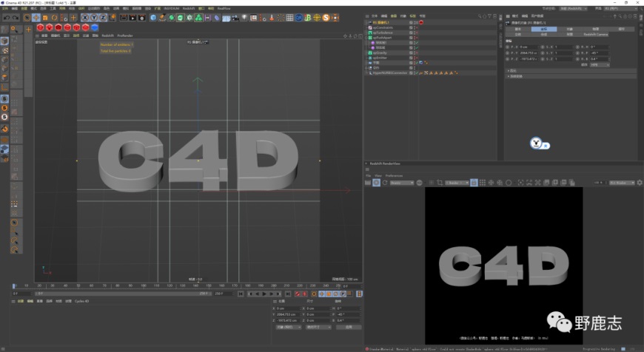The width and height of the screenshot is (644, 352).
Task: Open HPB rotation order dropdown
Action: coord(600,65)
